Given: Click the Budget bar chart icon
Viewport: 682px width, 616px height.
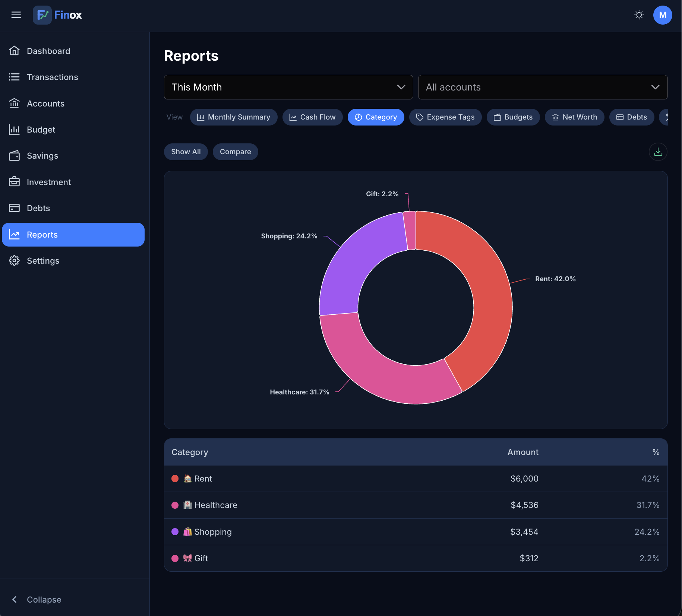Looking at the screenshot, I should pos(14,129).
